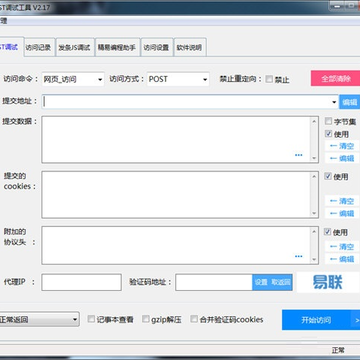Click down arrow of 提交数据 scrollbar
The height and width of the screenshot is (360, 360).
[314, 158]
